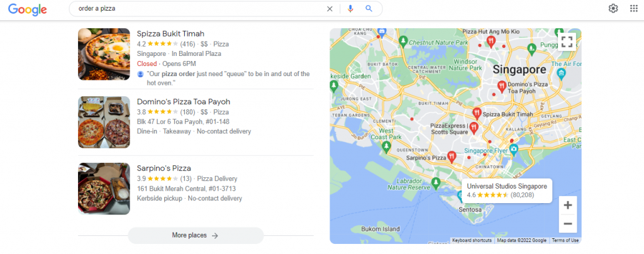
Task: Click the search input field
Action: click(x=199, y=9)
